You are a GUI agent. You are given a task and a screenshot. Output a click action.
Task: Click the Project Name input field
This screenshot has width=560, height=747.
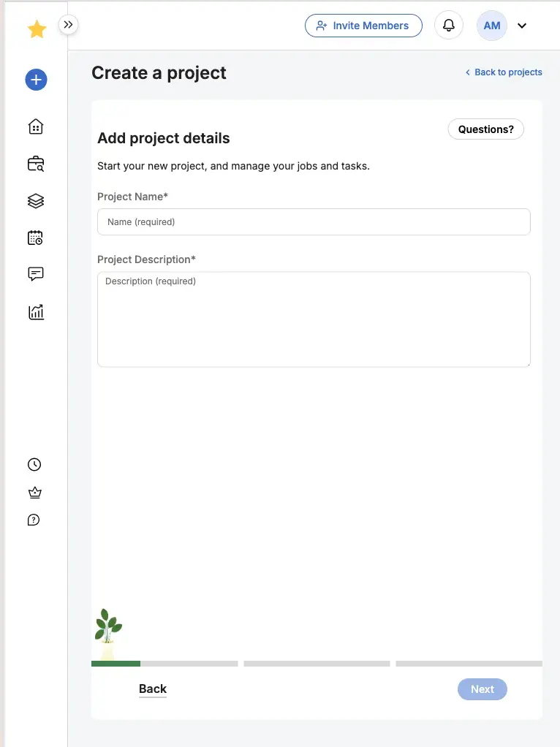[314, 221]
